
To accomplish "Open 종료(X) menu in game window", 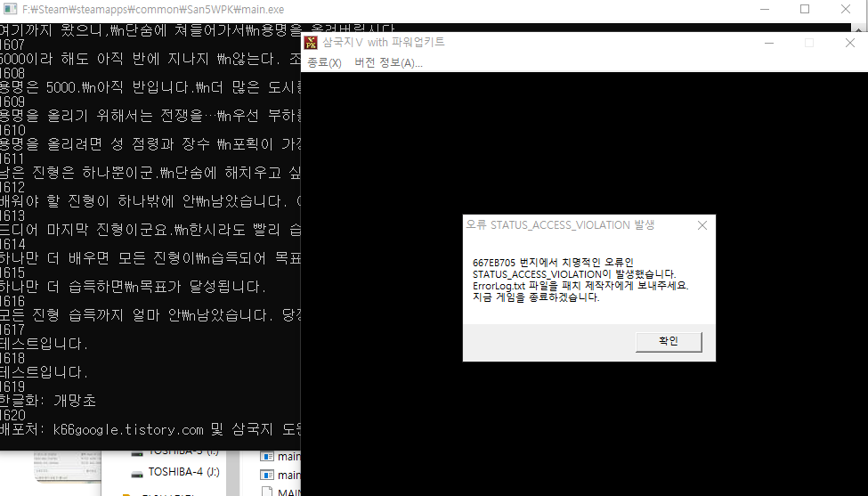I will pos(324,63).
